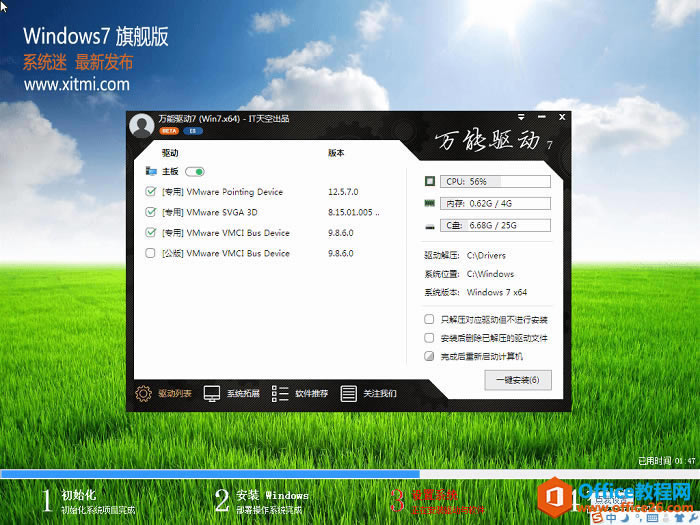Click the blue ES badge
Viewport: 700px width, 525px height.
coord(193,131)
